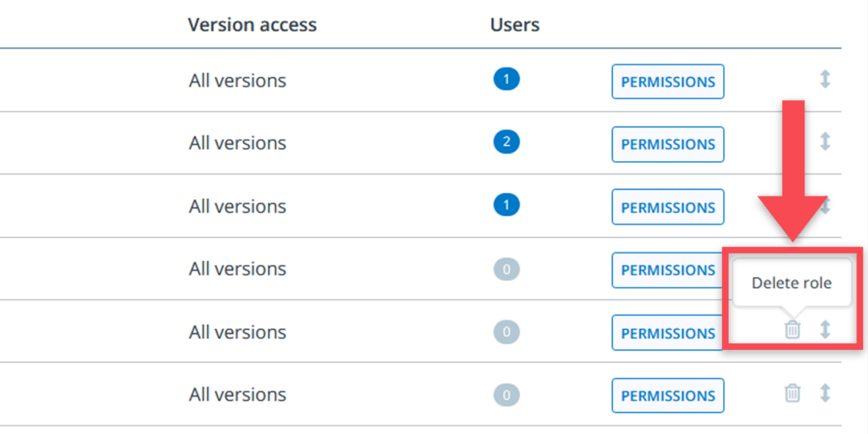Open Permissions for the role with 2 users
The width and height of the screenshot is (868, 434).
pyautogui.click(x=668, y=144)
